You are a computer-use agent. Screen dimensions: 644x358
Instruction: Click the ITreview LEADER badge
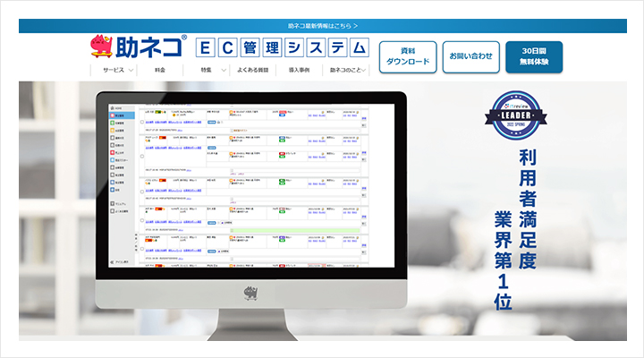point(520,113)
